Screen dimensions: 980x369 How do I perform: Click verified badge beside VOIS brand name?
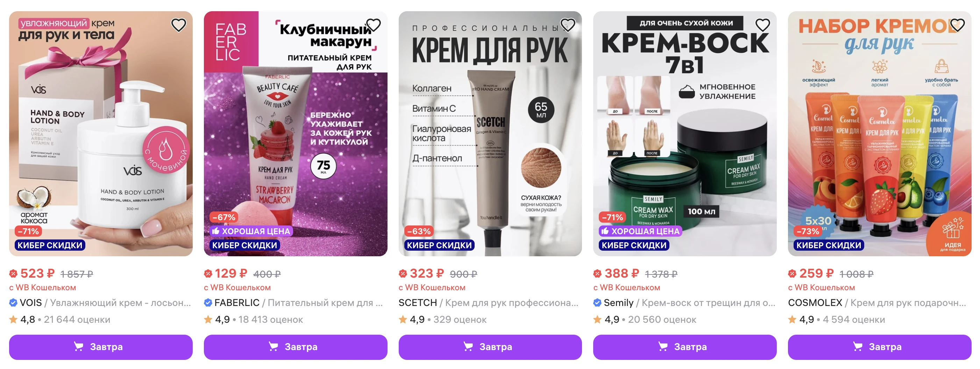pyautogui.click(x=13, y=303)
